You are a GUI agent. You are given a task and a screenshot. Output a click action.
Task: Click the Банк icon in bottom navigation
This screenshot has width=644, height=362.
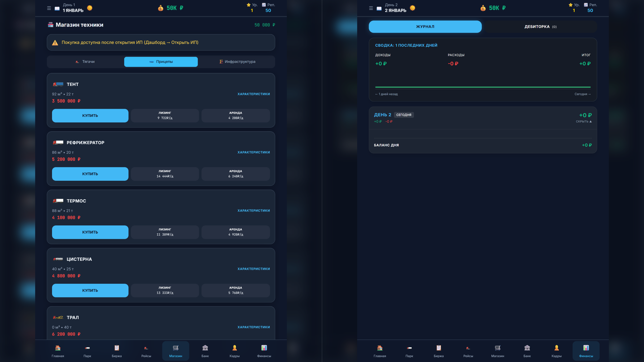tap(205, 351)
